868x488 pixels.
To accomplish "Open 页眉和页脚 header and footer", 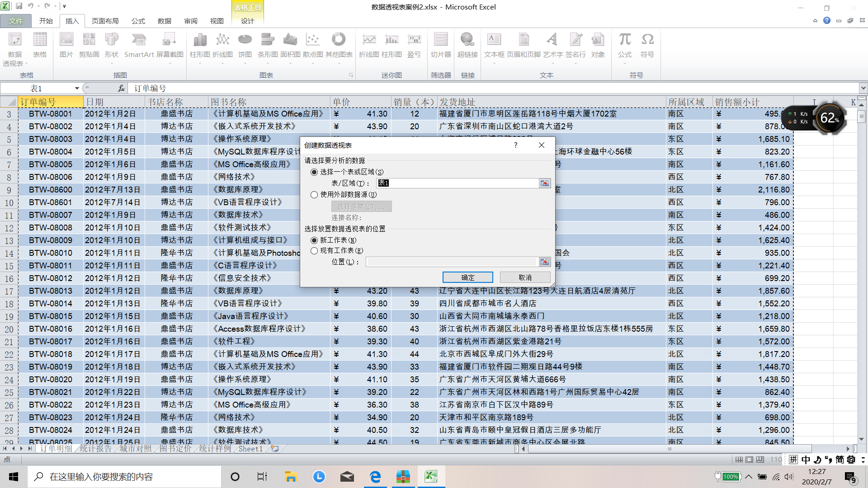I will click(x=524, y=45).
